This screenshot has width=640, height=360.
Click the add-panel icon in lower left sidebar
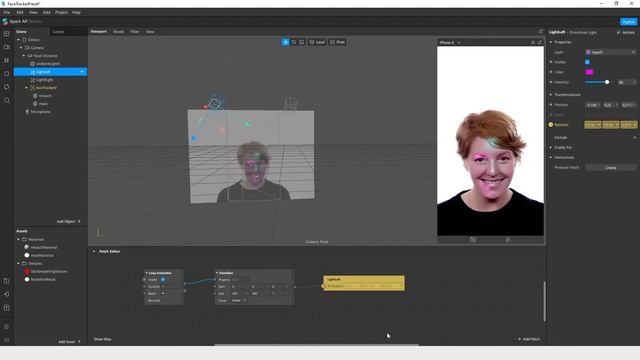(7, 281)
